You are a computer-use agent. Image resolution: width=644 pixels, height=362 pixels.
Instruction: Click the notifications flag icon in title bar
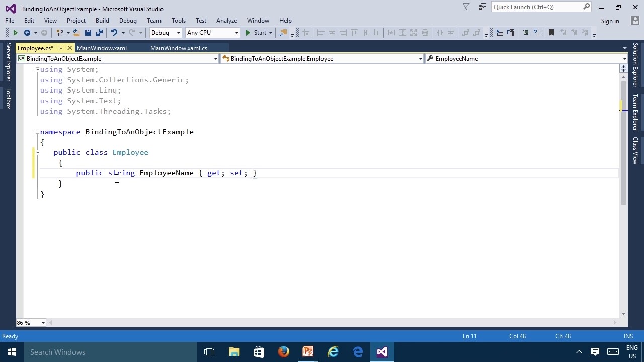tap(466, 7)
